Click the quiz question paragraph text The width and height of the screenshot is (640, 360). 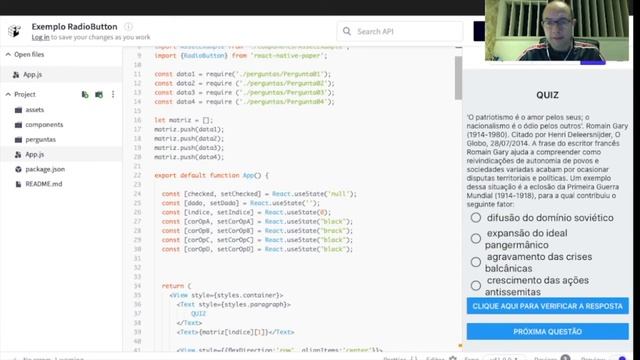click(x=547, y=160)
